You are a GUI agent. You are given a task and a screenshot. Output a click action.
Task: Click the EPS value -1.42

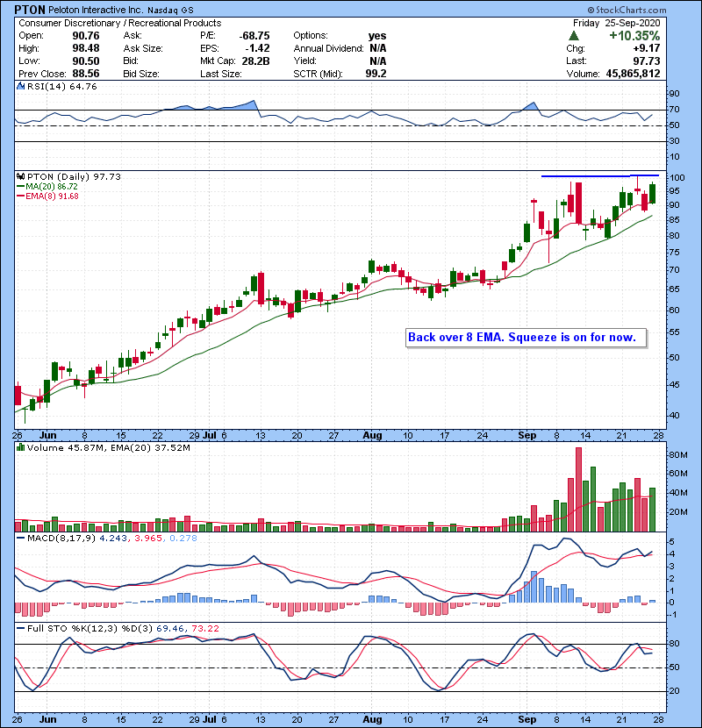click(258, 48)
